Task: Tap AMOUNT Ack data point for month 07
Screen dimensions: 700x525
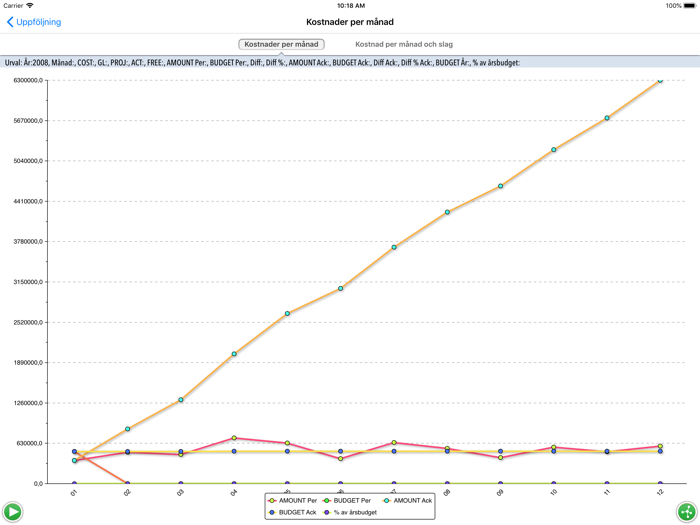Action: [394, 247]
